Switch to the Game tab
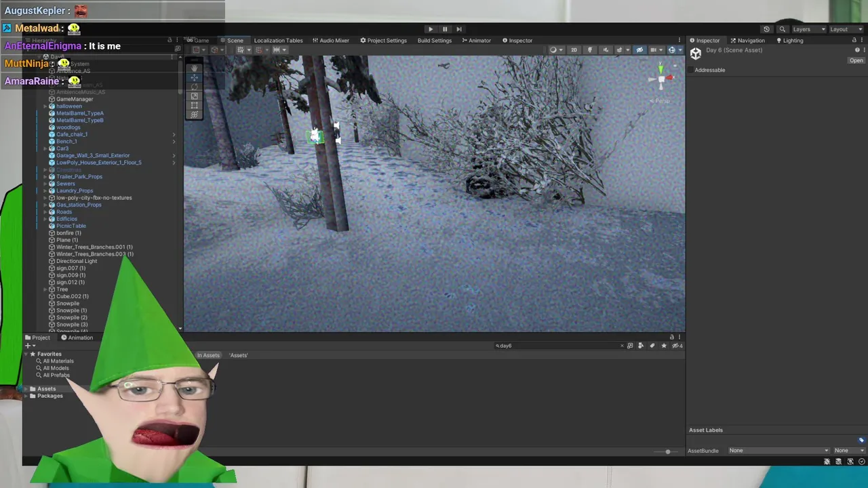This screenshot has height=488, width=868. coord(198,40)
